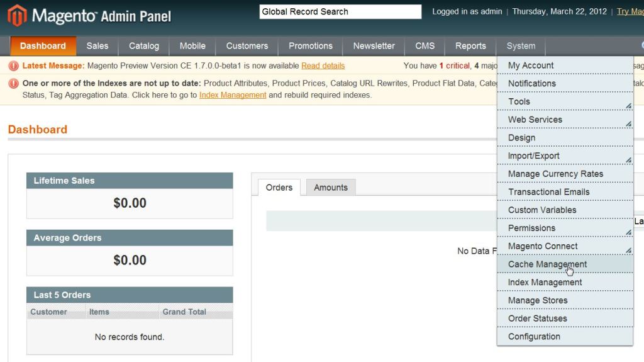644x362 pixels.
Task: Click the System menu
Action: (x=521, y=46)
